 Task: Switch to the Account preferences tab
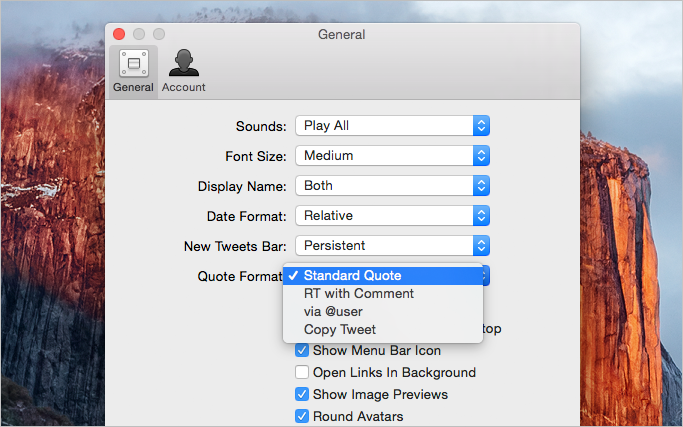(x=183, y=72)
